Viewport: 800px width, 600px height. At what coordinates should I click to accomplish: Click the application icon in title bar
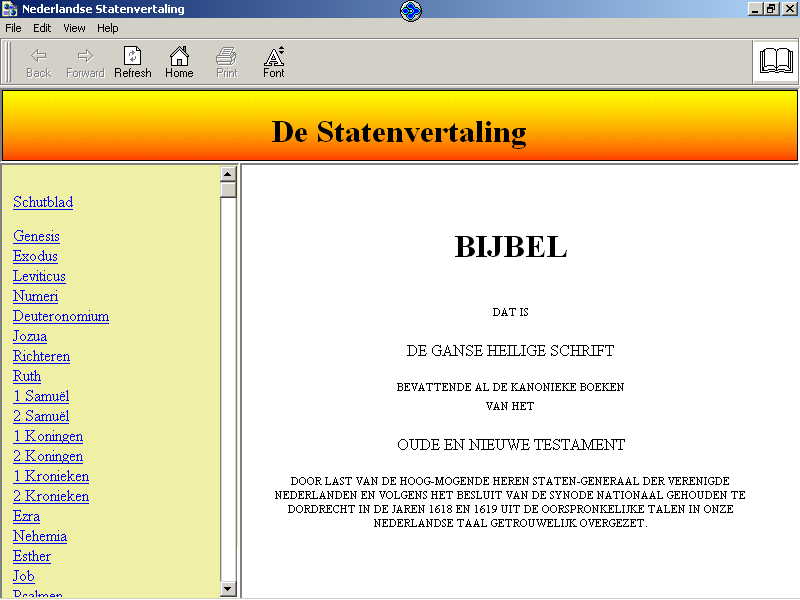[10, 9]
